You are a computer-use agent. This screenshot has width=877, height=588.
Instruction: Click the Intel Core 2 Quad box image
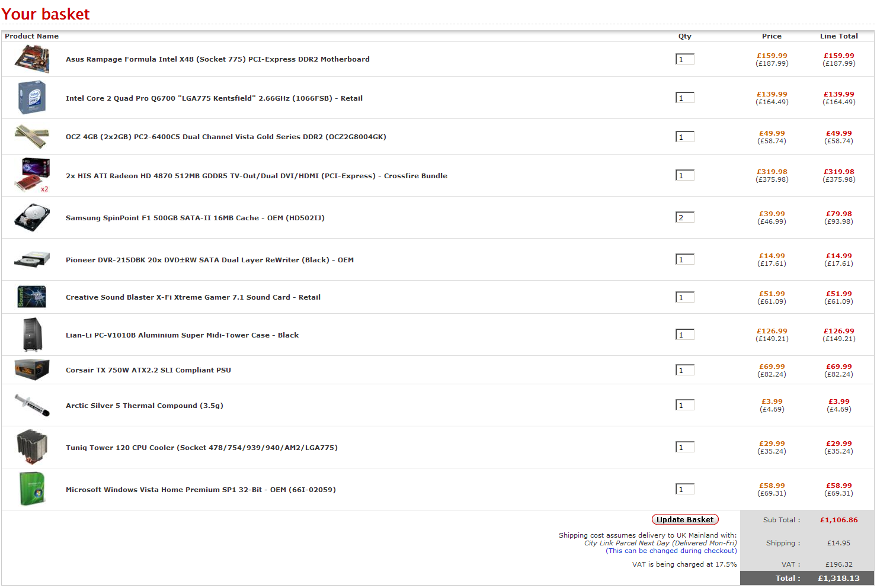coord(32,98)
